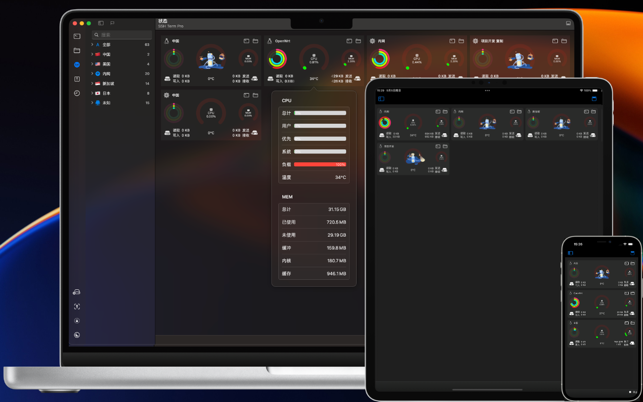The image size is (643, 402).
Task: Expand the 美国 group chevron
Action: tap(92, 64)
